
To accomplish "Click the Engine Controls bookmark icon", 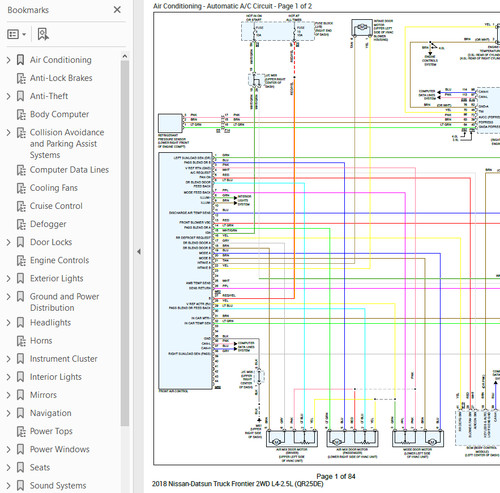I will 21,260.
